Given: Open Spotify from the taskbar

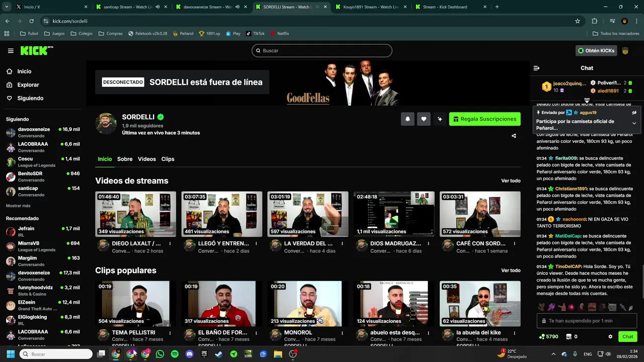Looking at the screenshot, I should coord(175,354).
